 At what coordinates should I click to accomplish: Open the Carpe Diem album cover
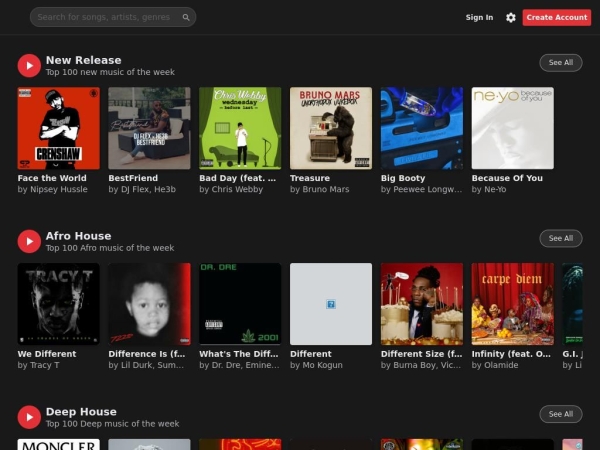point(513,304)
